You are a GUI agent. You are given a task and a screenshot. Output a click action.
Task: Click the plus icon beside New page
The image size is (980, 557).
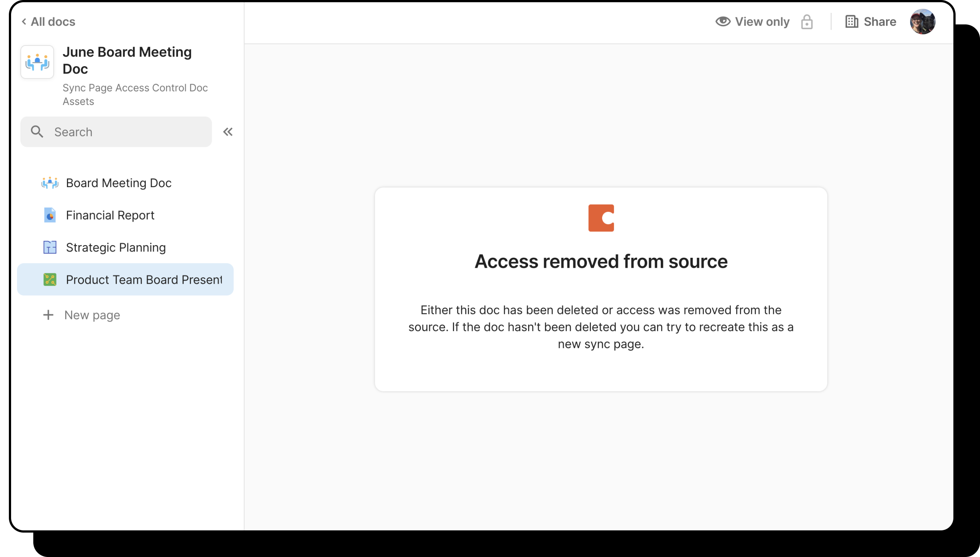48,315
